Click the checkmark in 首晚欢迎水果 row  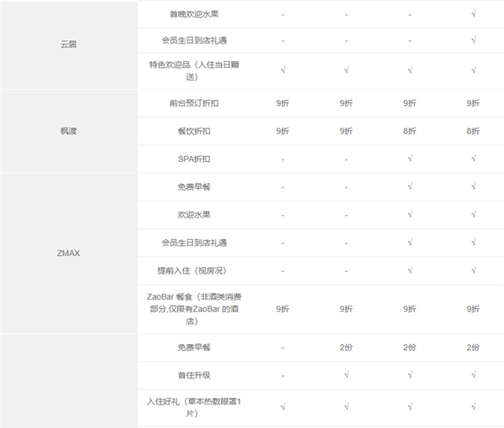(474, 14)
